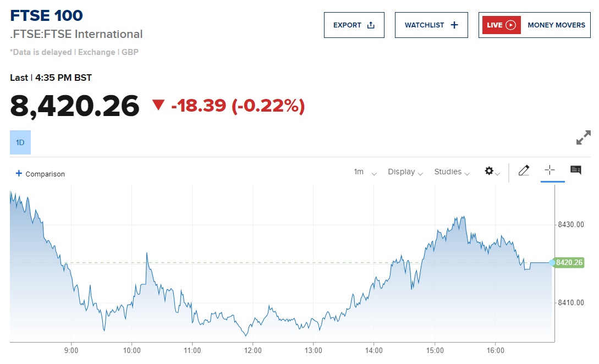The width and height of the screenshot is (599, 364).
Task: Click the watchlist plus icon
Action: (454, 25)
